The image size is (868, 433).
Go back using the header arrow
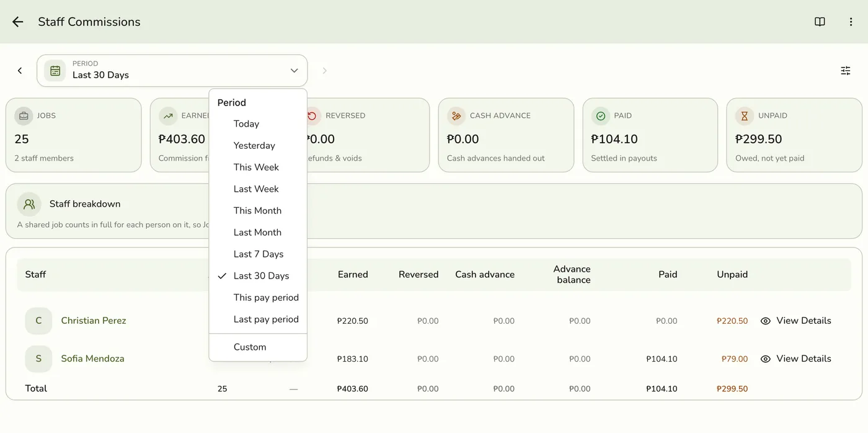17,22
